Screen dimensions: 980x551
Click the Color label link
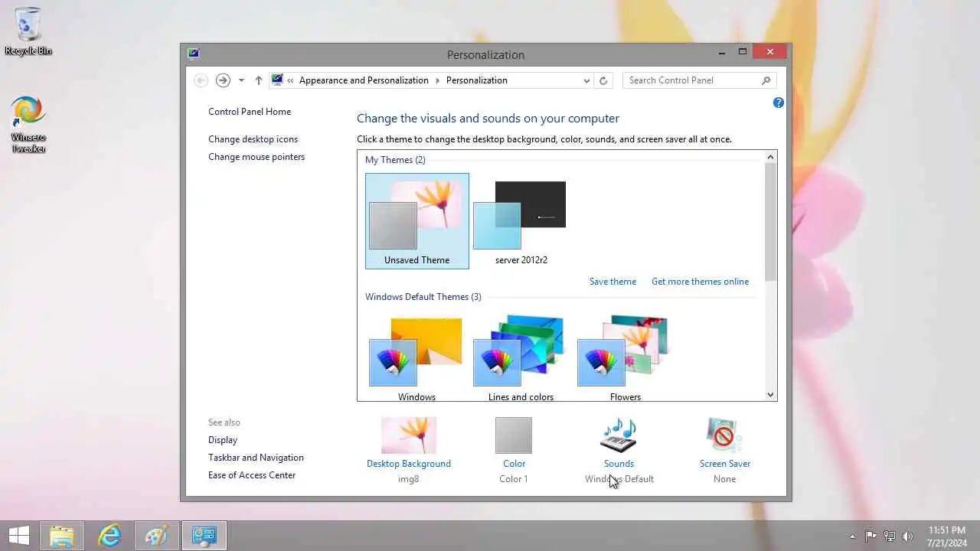[x=514, y=464]
